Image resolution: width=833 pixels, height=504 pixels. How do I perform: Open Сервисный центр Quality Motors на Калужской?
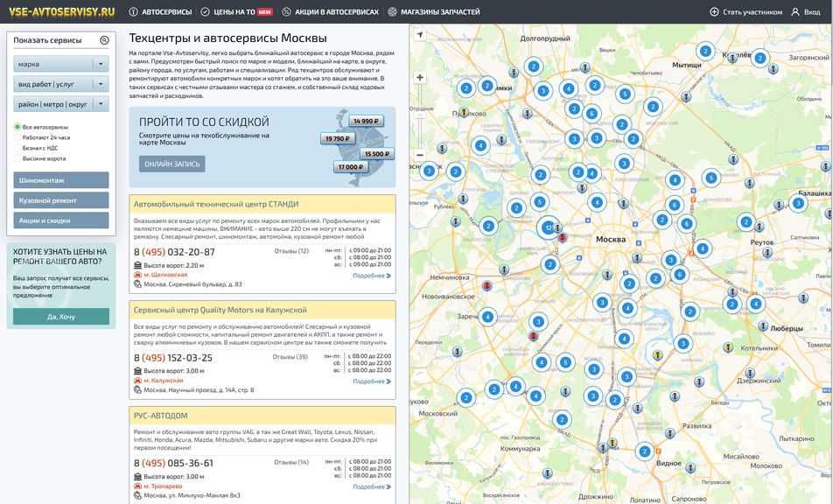[220, 310]
